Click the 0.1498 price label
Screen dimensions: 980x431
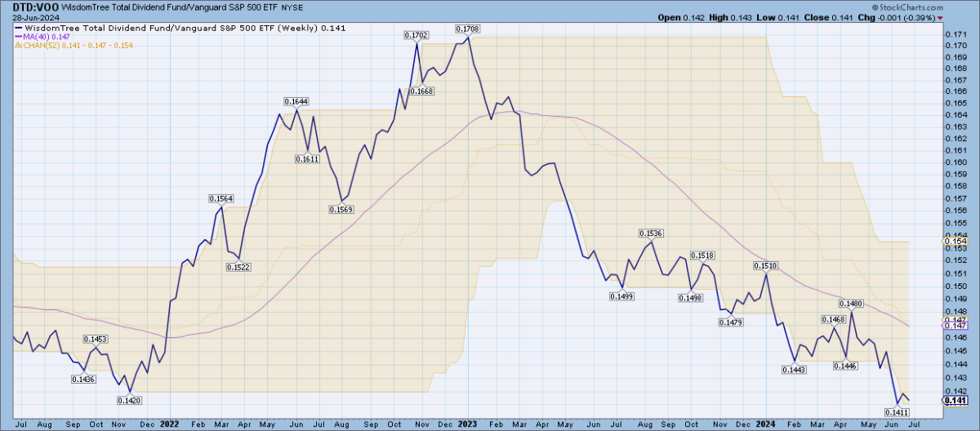pyautogui.click(x=691, y=298)
